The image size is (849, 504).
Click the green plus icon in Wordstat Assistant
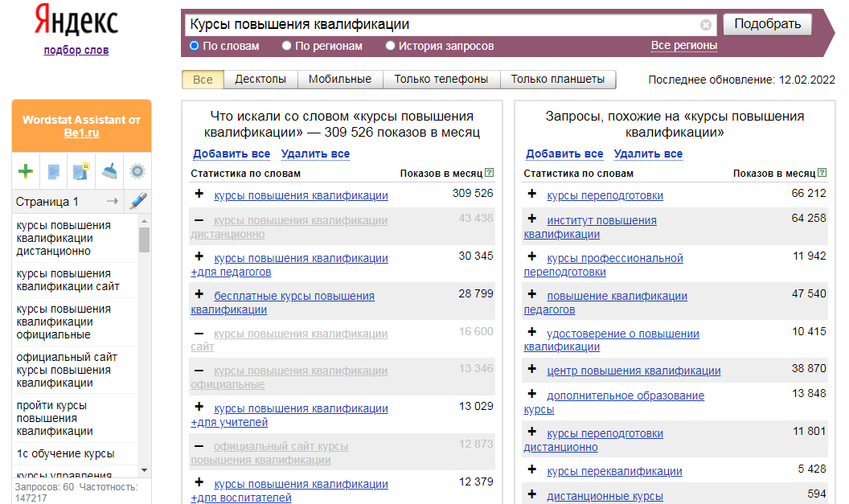click(x=26, y=171)
